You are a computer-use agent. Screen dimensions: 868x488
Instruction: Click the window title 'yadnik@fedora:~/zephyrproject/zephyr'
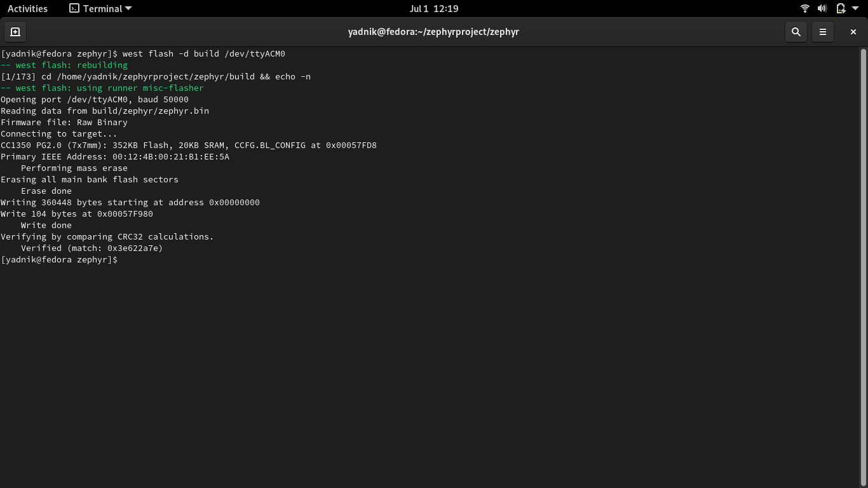433,32
